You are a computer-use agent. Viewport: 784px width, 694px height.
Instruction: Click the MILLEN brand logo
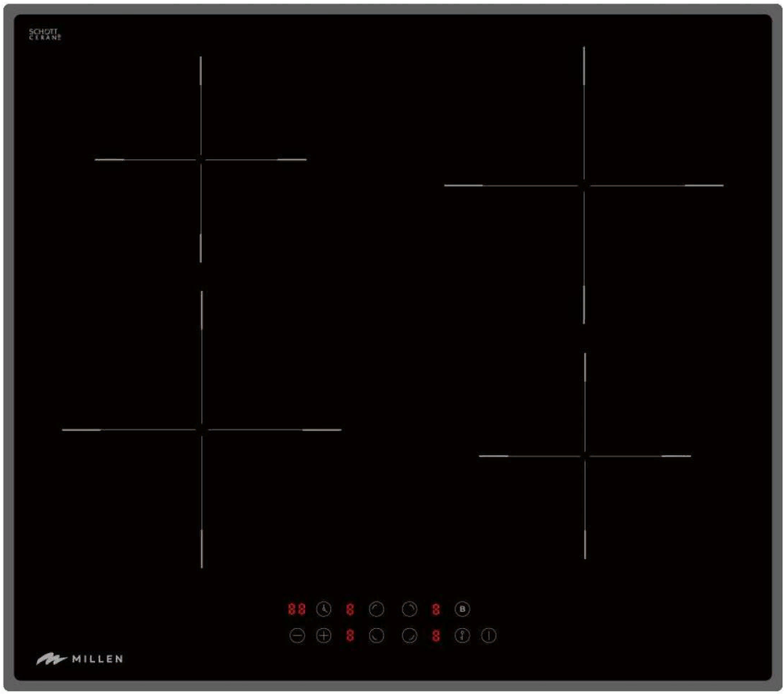pyautogui.click(x=79, y=659)
